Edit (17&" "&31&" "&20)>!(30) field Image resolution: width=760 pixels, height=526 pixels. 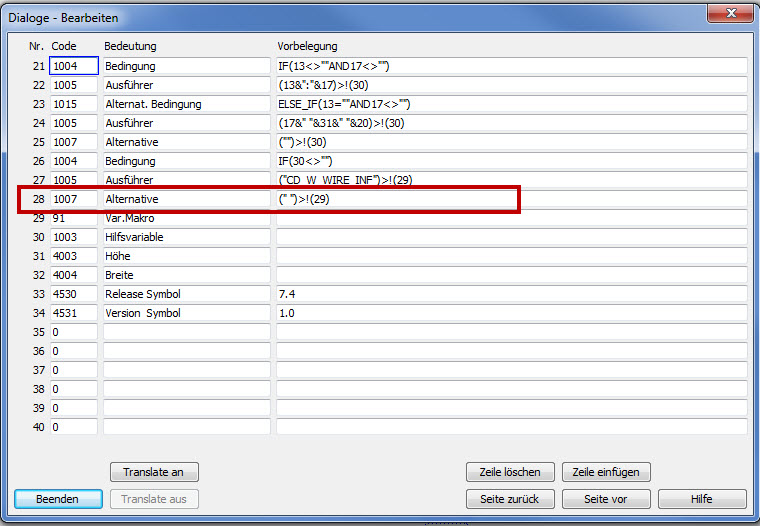pyautogui.click(x=512, y=123)
